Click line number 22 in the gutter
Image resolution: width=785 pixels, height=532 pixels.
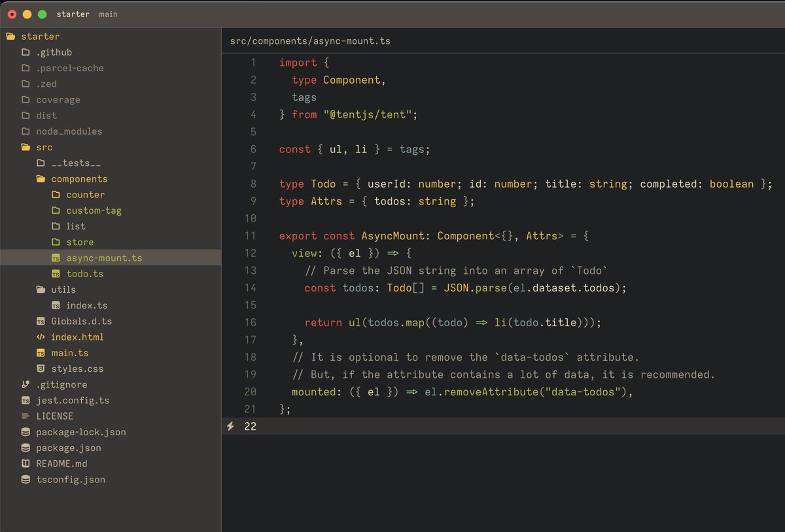coord(250,426)
